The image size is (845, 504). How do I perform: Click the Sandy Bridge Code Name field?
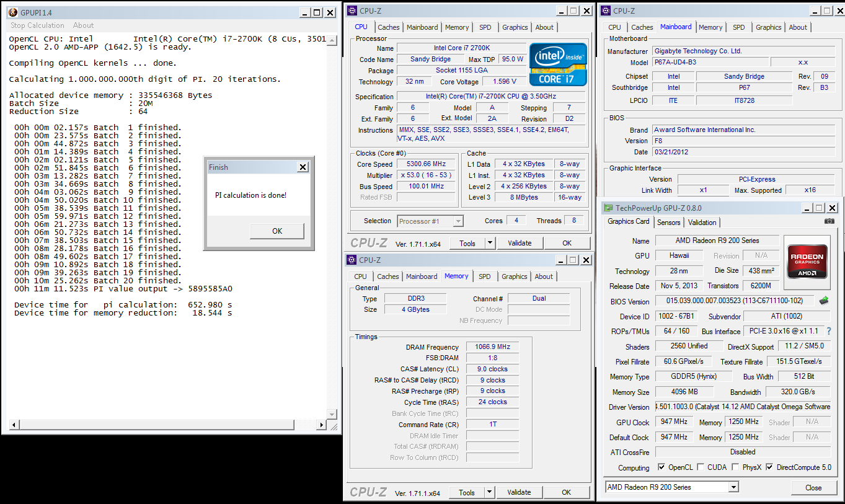431,60
